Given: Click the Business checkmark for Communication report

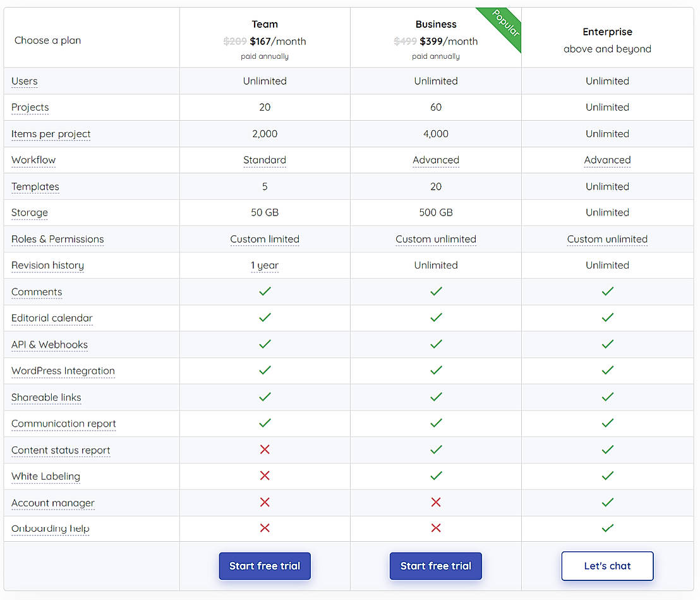Looking at the screenshot, I should click(436, 422).
